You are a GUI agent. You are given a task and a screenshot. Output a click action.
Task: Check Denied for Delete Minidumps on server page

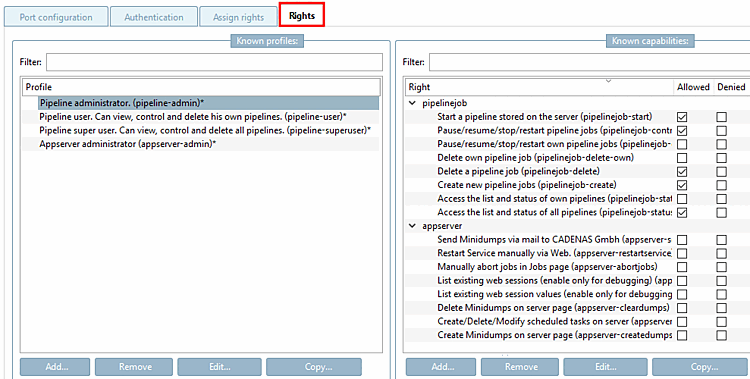pyautogui.click(x=721, y=308)
